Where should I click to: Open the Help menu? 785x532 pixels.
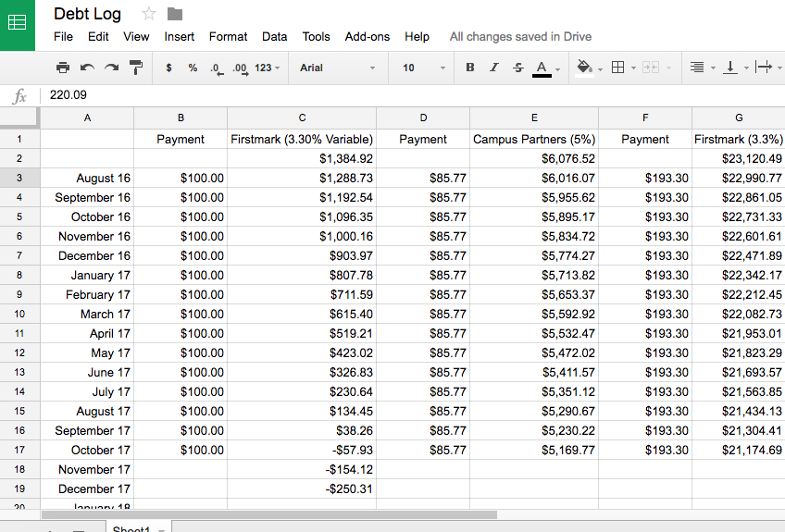click(x=417, y=36)
